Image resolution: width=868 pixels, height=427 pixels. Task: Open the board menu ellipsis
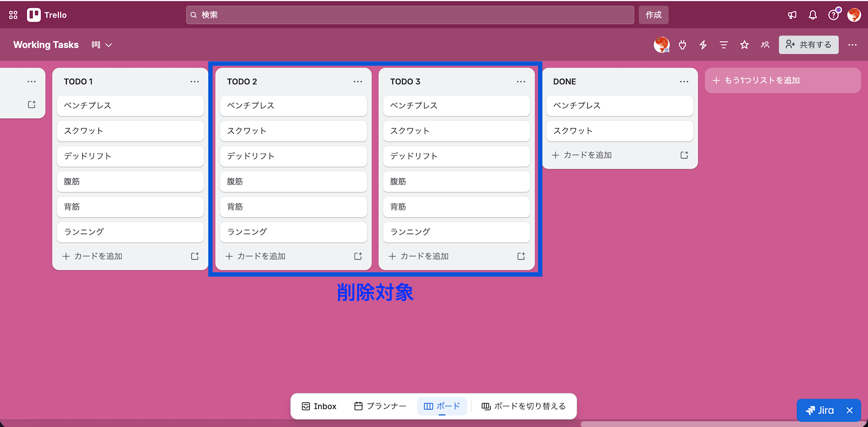(x=852, y=45)
